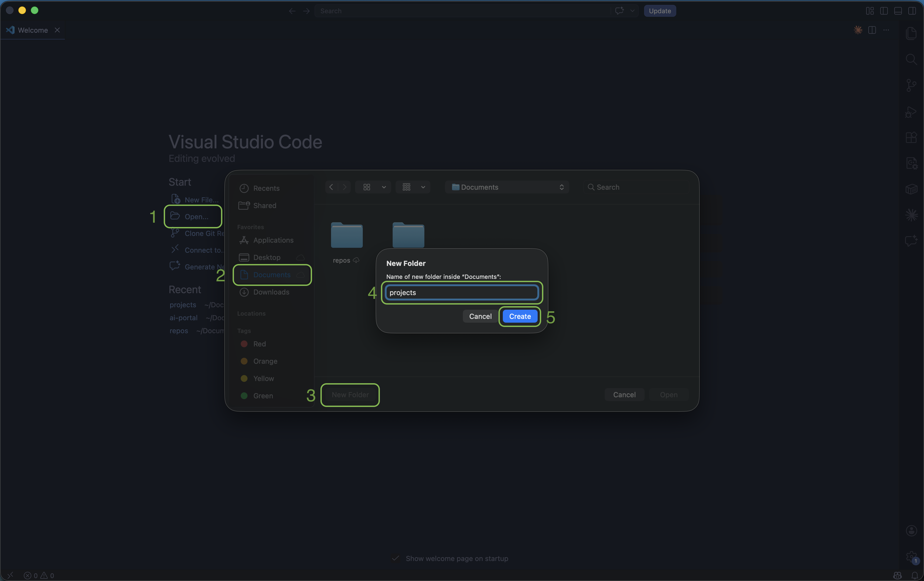Go back with the title bar left arrow
The width and height of the screenshot is (924, 581).
click(292, 11)
